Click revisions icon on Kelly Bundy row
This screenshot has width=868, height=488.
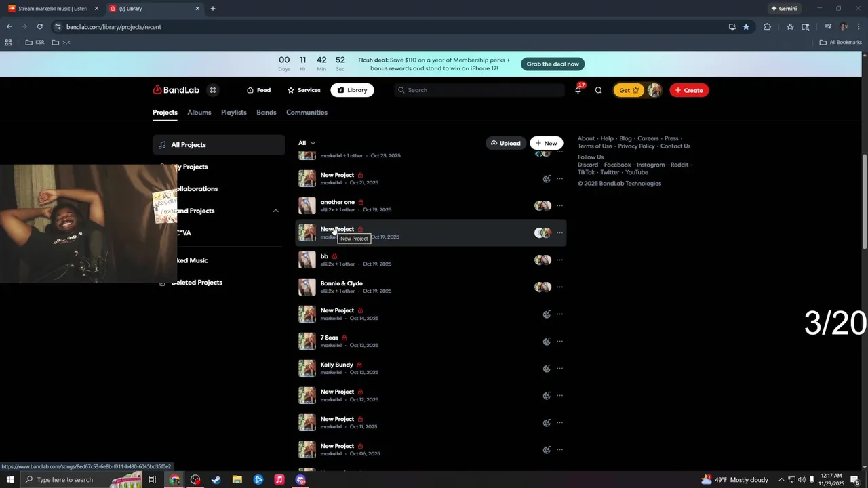(547, 368)
